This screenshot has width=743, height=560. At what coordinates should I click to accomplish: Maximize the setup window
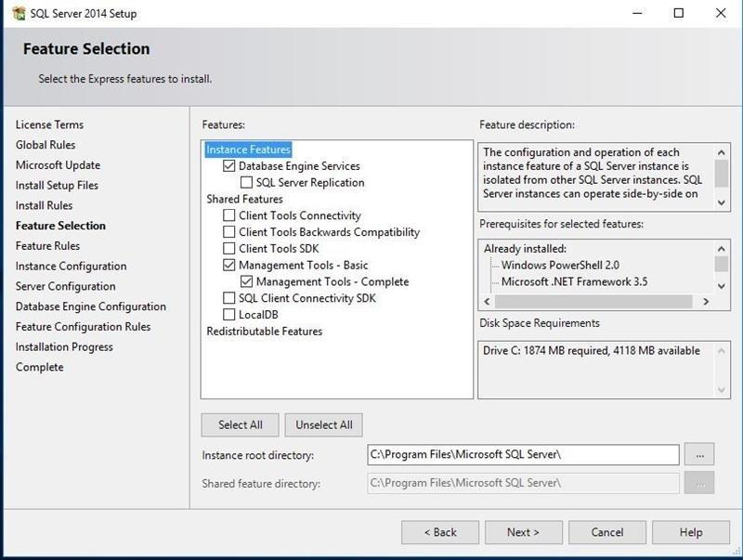click(678, 14)
